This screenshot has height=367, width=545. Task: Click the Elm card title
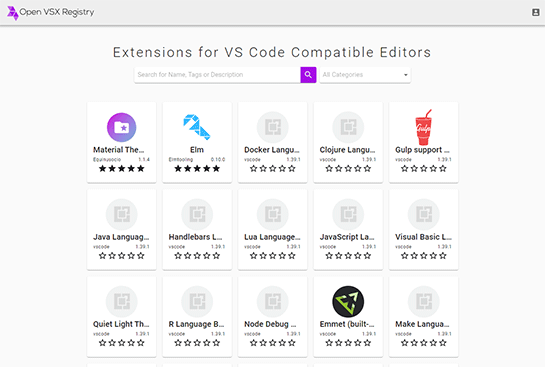(x=197, y=150)
